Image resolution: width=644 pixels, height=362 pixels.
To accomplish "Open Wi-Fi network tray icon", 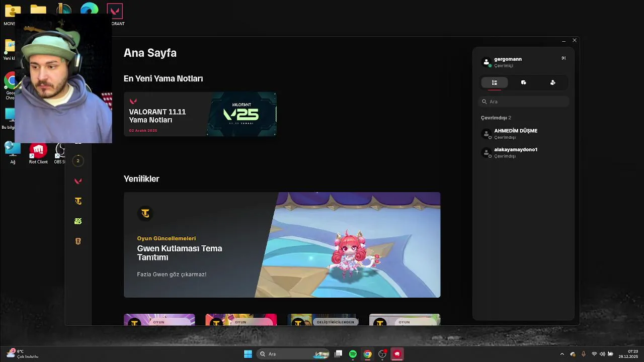I will pyautogui.click(x=594, y=354).
